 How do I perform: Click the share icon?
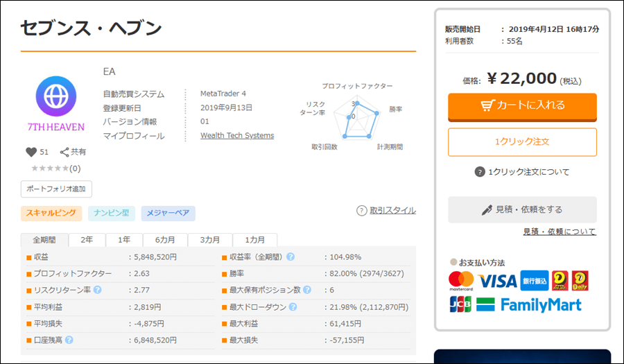tap(64, 152)
